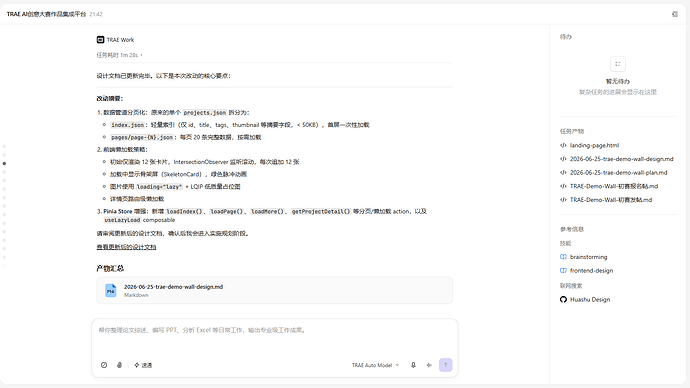Open 2026-06-25-trae-demo-wall-plan.md in sidebar
Viewport: 690px width, 388px height.
point(618,172)
